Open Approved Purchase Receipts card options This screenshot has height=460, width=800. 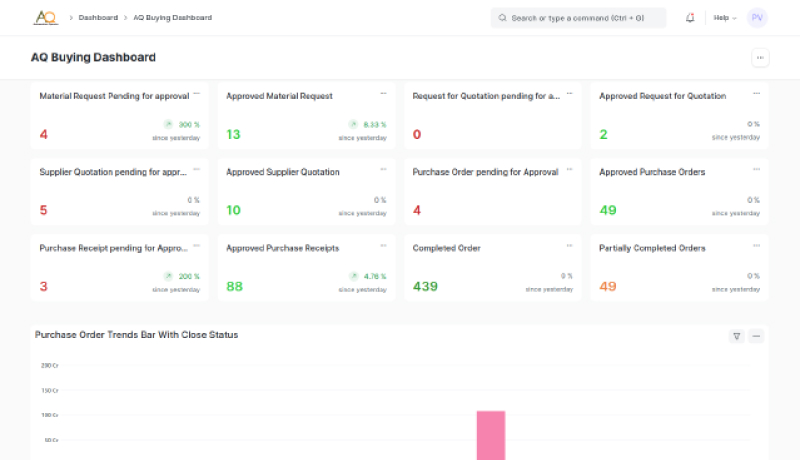coord(383,246)
